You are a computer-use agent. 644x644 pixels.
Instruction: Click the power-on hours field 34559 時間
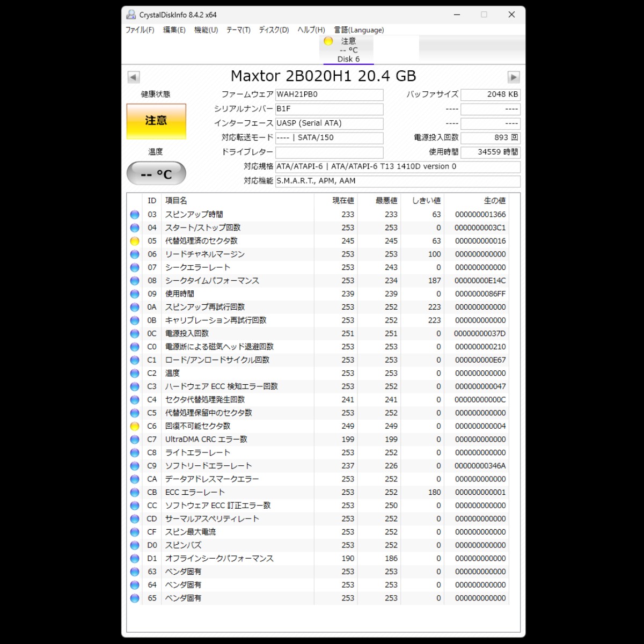(491, 152)
